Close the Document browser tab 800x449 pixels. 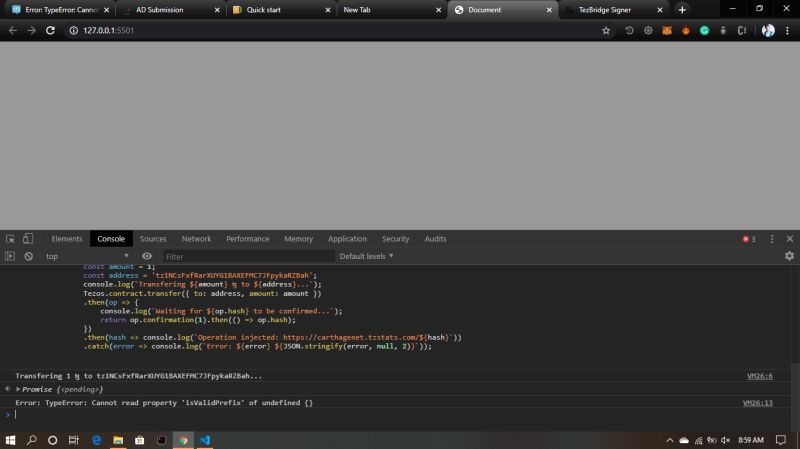coord(549,10)
